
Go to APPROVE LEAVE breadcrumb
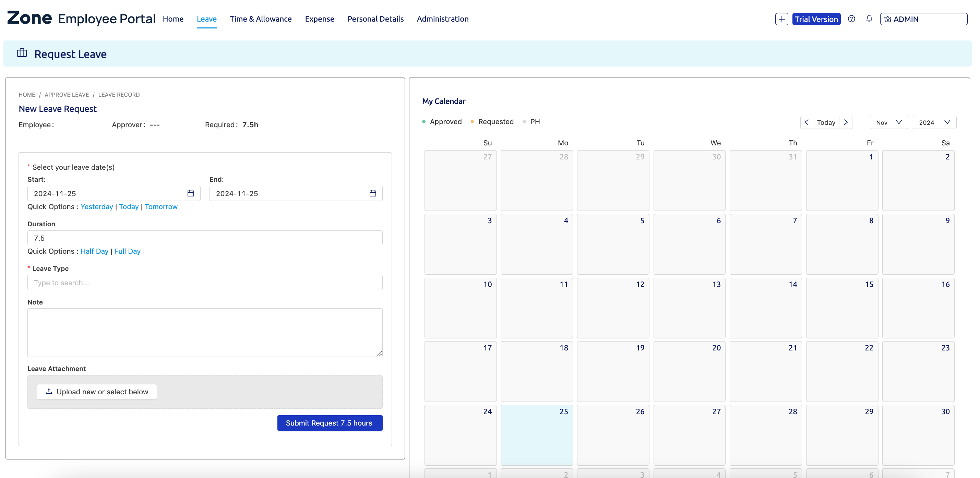point(67,95)
